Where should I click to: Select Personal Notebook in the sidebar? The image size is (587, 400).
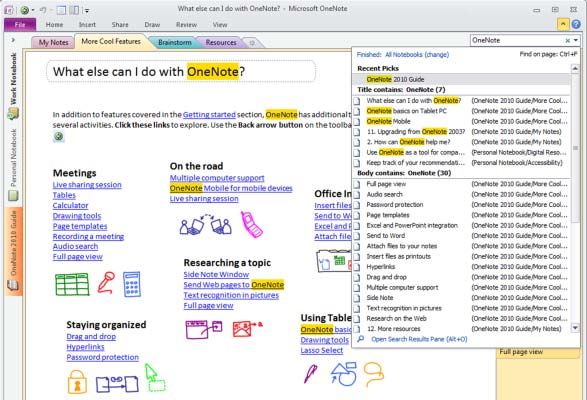pyautogui.click(x=13, y=165)
